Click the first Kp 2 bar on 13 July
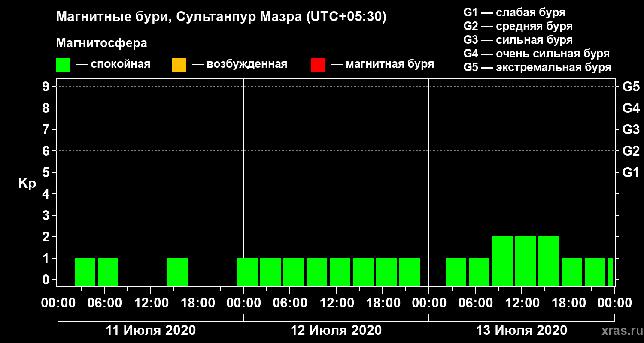The image size is (644, 343). (x=502, y=261)
